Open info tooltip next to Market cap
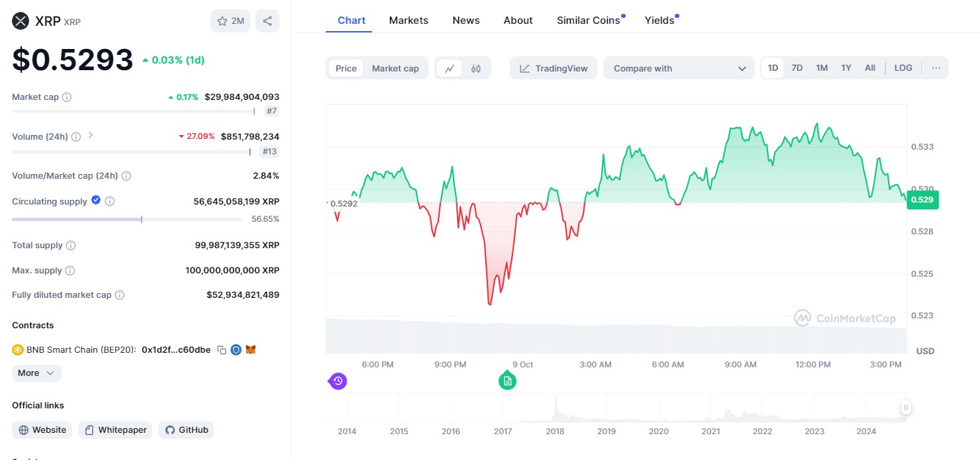Image resolution: width=980 pixels, height=460 pixels. point(67,97)
